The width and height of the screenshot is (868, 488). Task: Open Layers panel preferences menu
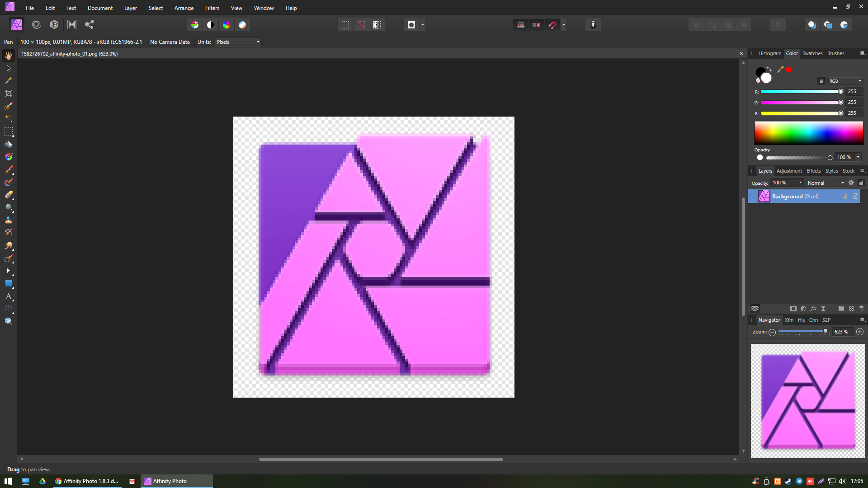[862, 171]
